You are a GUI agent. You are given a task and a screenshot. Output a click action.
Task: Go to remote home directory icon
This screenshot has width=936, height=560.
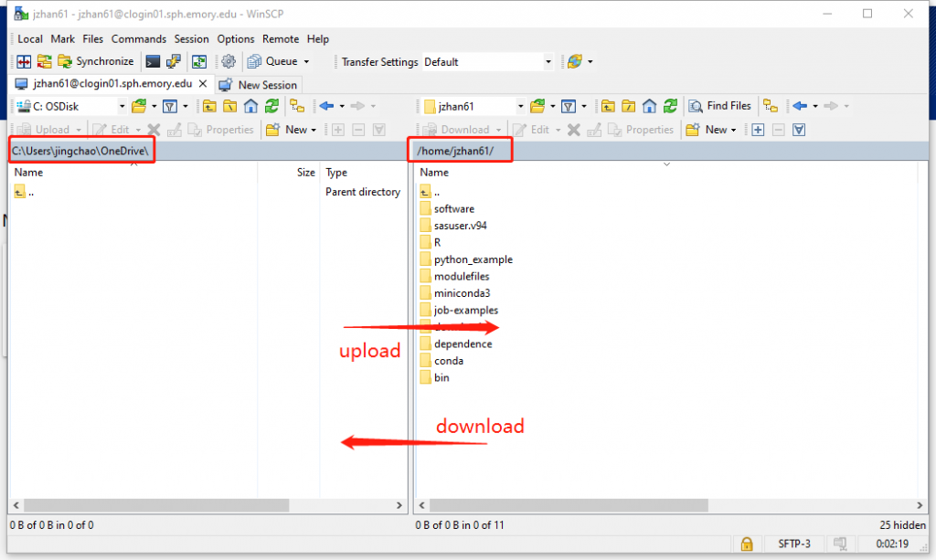click(x=650, y=106)
